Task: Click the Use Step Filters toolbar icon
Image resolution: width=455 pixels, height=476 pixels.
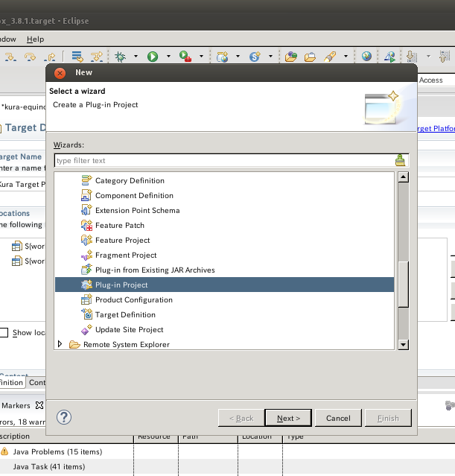Action: coord(97,57)
